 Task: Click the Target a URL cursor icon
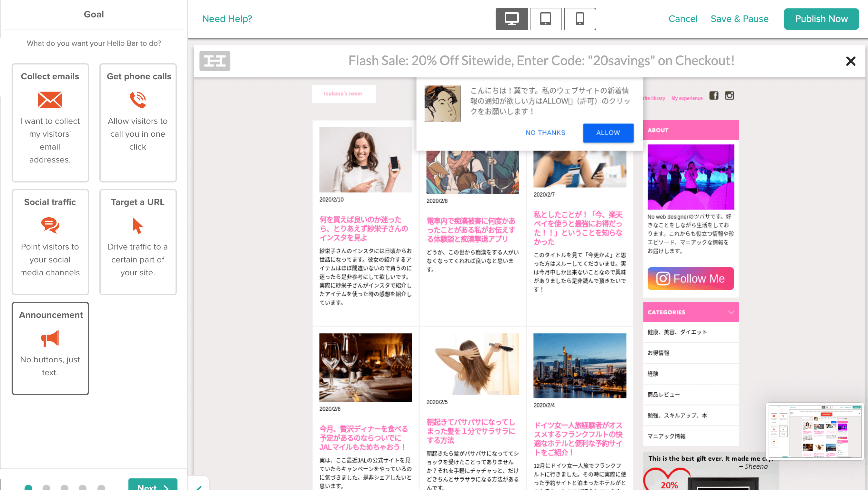click(x=137, y=225)
